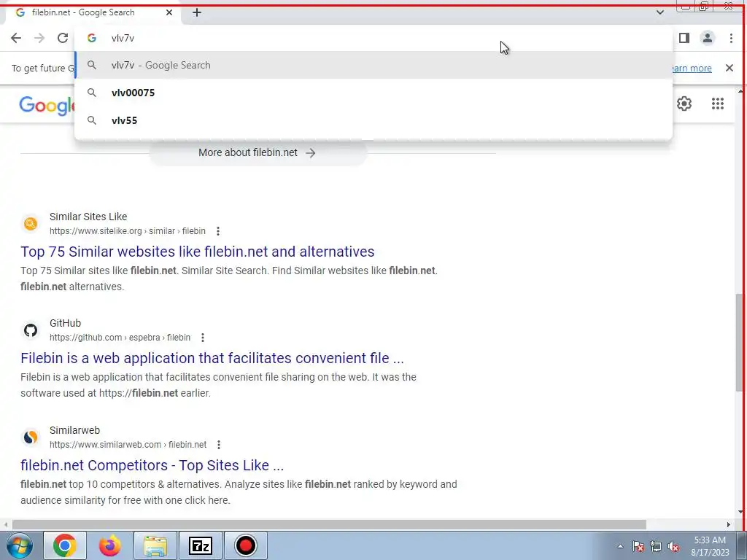
Task: Click the GitHub favicon icon
Action: [x=31, y=330]
